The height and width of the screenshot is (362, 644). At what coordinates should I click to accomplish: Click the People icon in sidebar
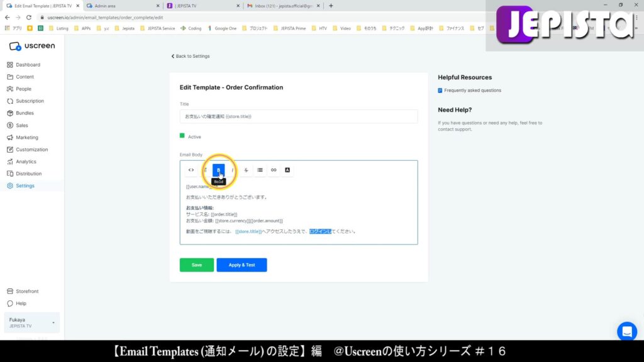pos(10,89)
